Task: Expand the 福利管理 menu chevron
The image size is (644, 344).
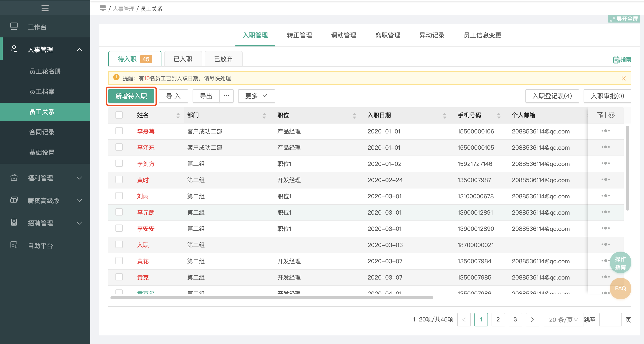Action: click(79, 178)
